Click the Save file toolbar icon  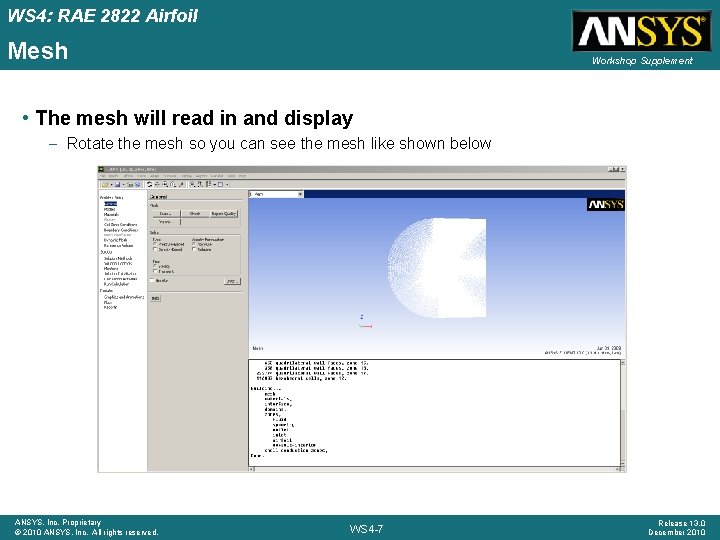pos(118,185)
